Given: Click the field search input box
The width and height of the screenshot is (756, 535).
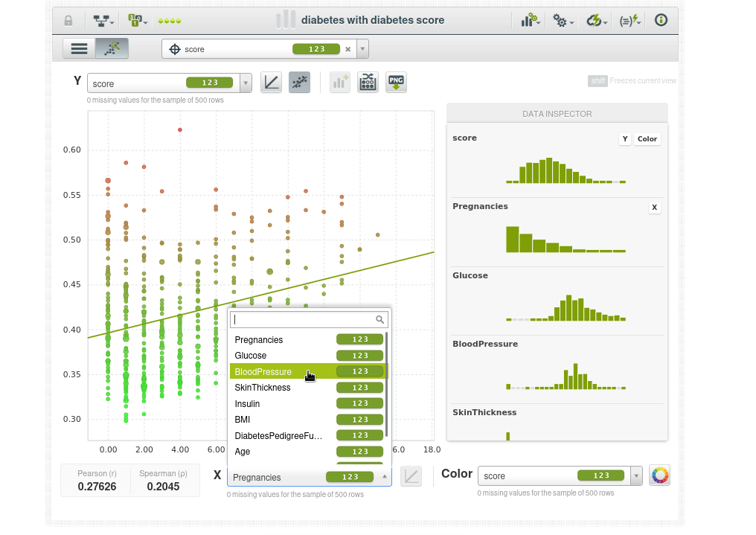Looking at the screenshot, I should pyautogui.click(x=304, y=319).
